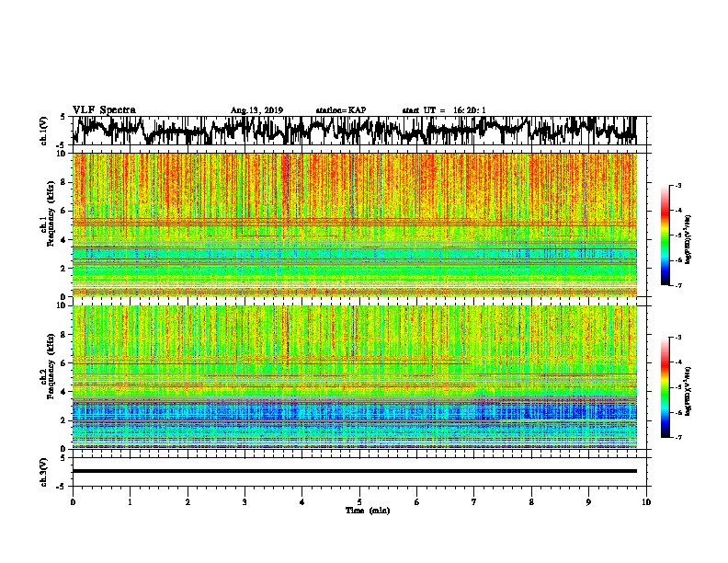Click the "VLF Spectra" plot title

tap(104, 110)
